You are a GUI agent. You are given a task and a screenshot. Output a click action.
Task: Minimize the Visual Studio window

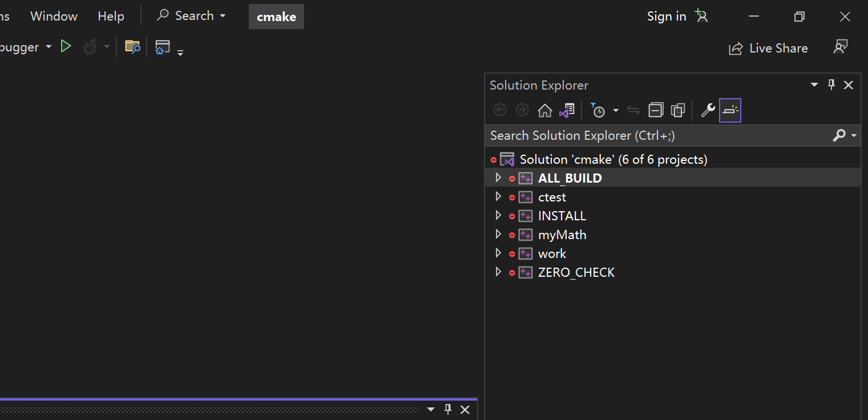754,17
